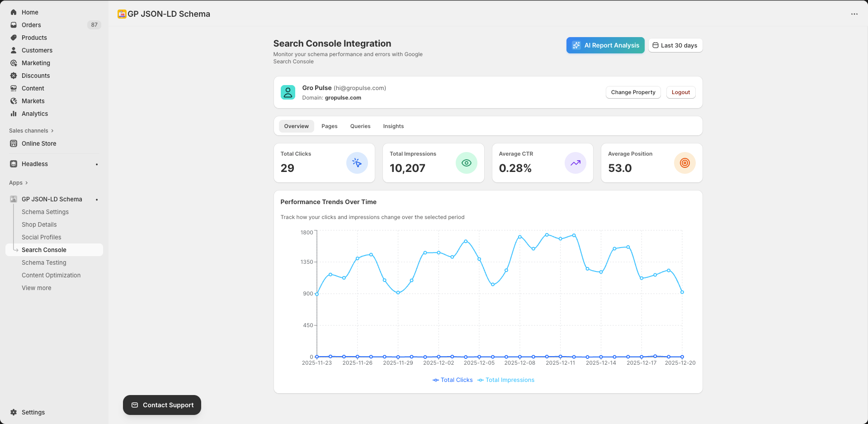Click the eye icon on Total Impressions card

[x=467, y=163]
